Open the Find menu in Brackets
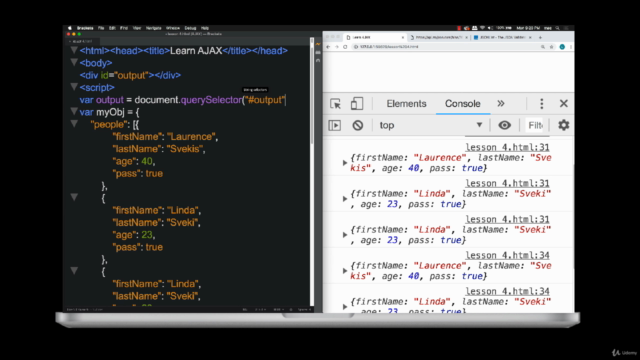This screenshot has height=360, width=640. tap(124, 28)
